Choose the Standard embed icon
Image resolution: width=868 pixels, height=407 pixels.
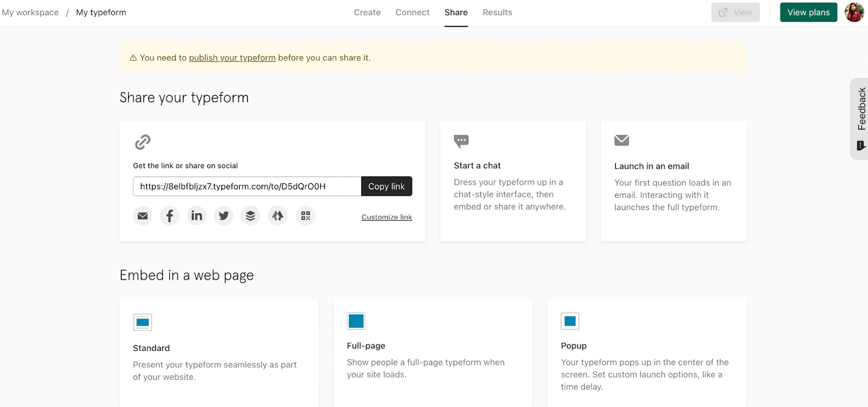pyautogui.click(x=143, y=322)
